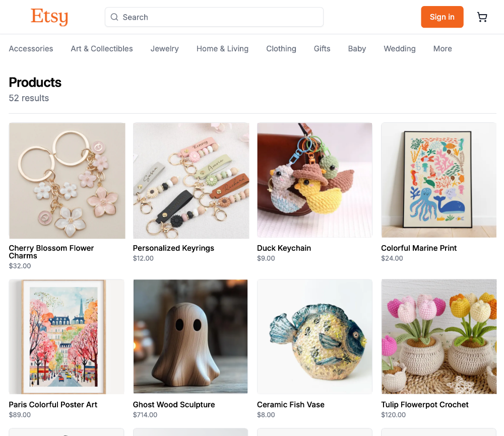Expand the More categories menu
This screenshot has width=504, height=436.
[x=443, y=48]
